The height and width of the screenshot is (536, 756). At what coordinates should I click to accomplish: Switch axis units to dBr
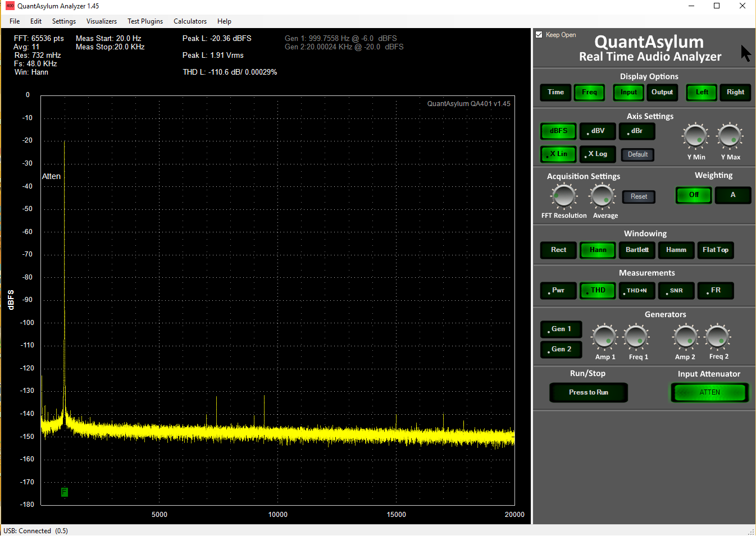pos(637,131)
